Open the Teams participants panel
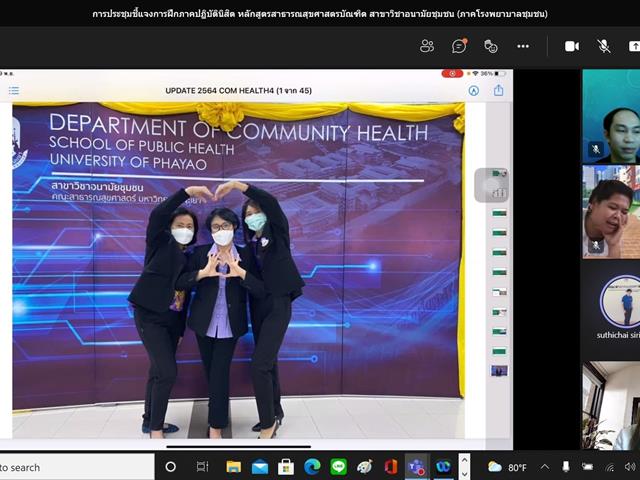Screen dimensions: 640x480 coord(427,46)
